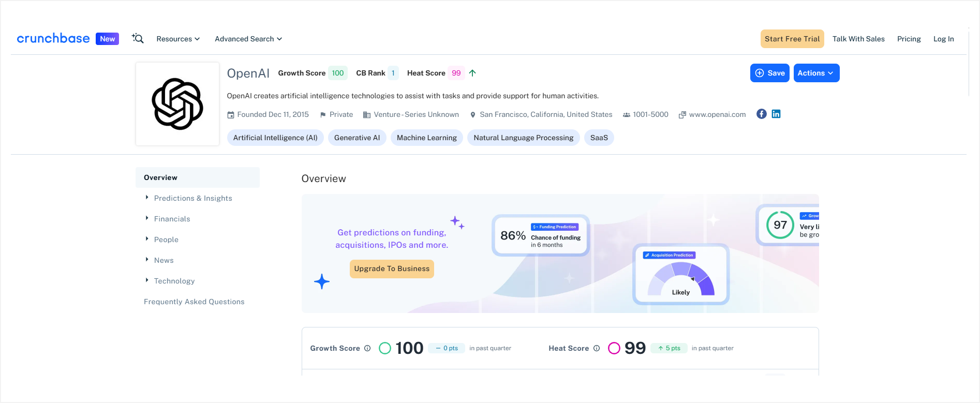980x403 pixels.
Task: Save OpenAI with the Save button
Action: (x=770, y=73)
